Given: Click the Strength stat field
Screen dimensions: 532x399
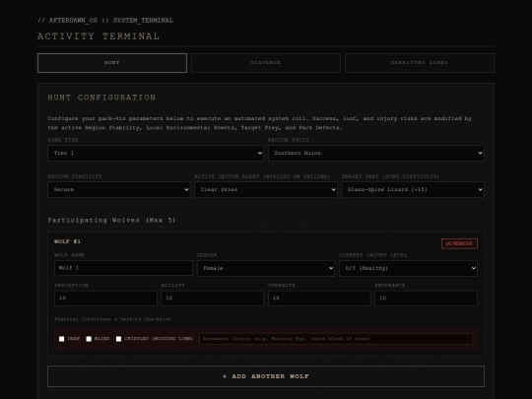Looking at the screenshot, I should (x=319, y=299).
